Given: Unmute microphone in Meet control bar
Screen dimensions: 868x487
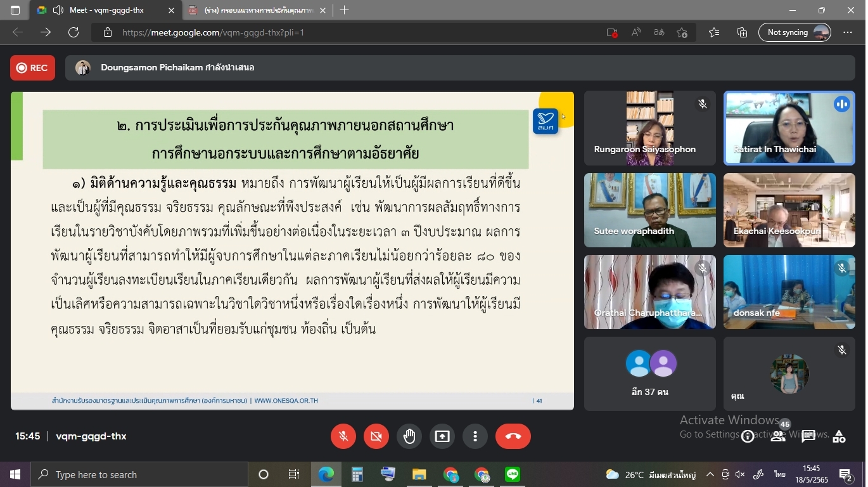Looking at the screenshot, I should (x=343, y=436).
